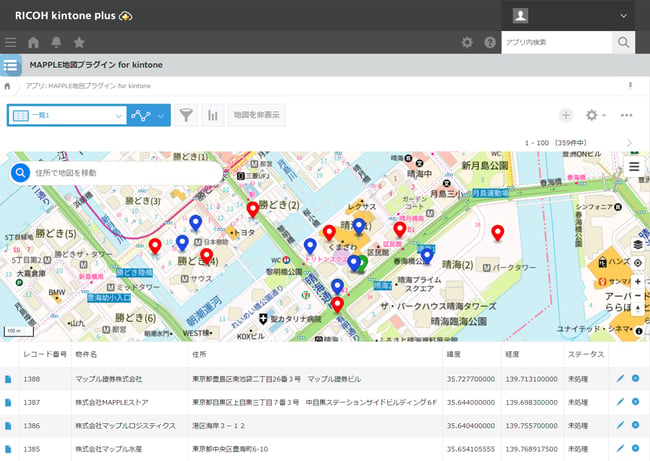Open record 1385 details icon
Viewport: 650px width, 461px height.
click(8, 449)
